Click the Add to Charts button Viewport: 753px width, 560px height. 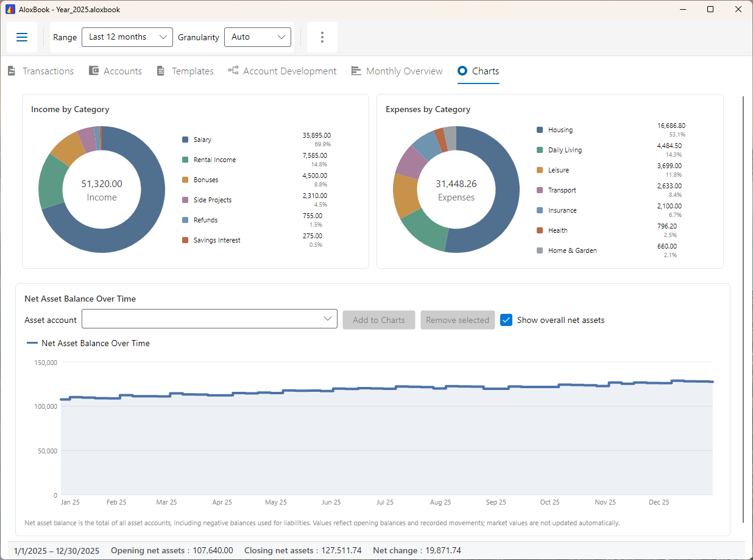(x=379, y=320)
